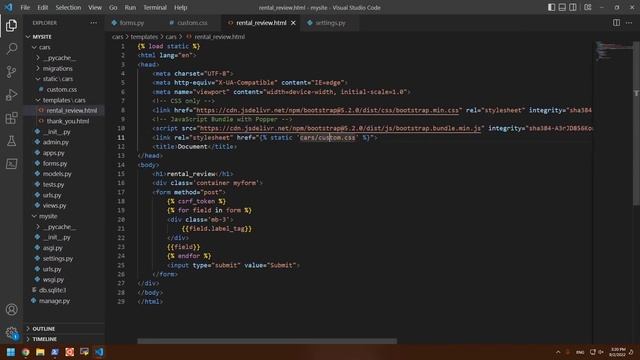The height and width of the screenshot is (360, 640).
Task: Open manage.py in the explorer
Action: click(x=54, y=301)
